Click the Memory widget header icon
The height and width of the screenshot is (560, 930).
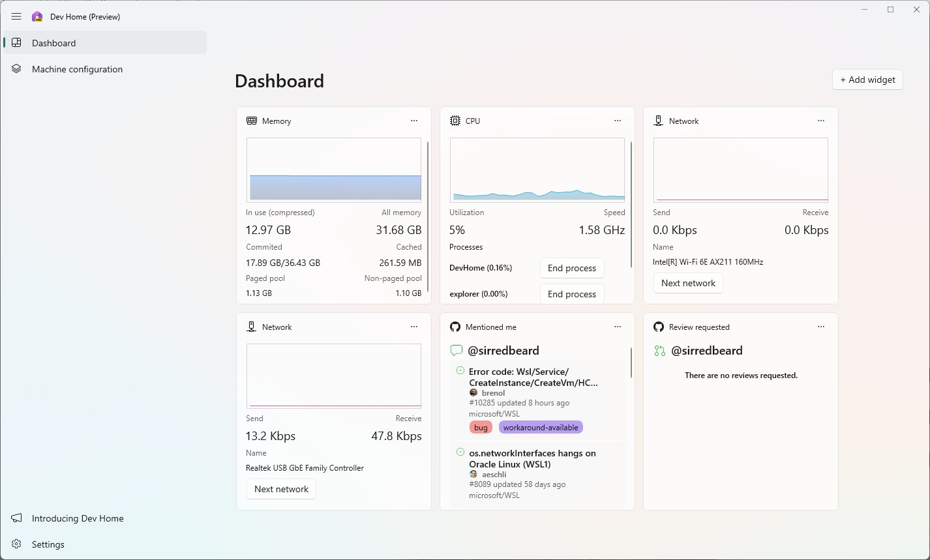[251, 121]
